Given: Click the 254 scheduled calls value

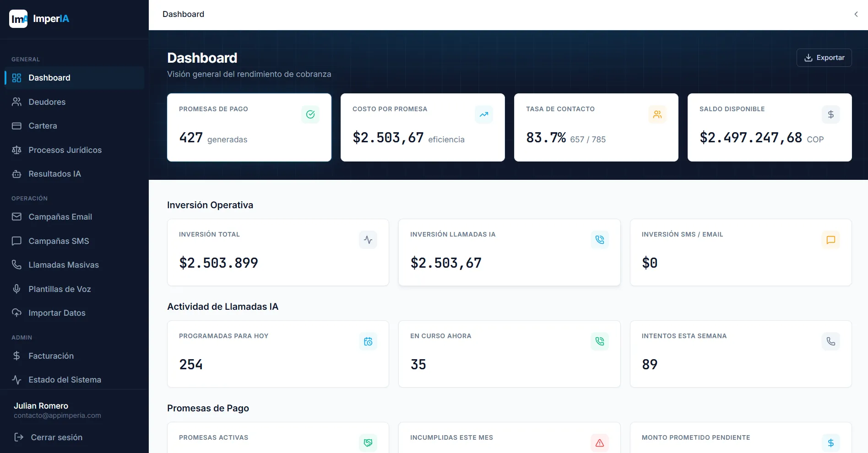Looking at the screenshot, I should pos(191,365).
